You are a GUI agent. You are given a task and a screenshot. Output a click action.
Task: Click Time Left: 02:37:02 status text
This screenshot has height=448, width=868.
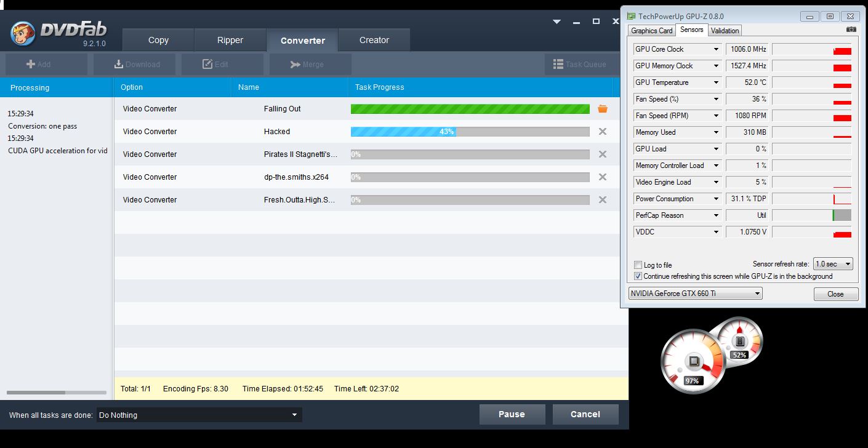(366, 389)
